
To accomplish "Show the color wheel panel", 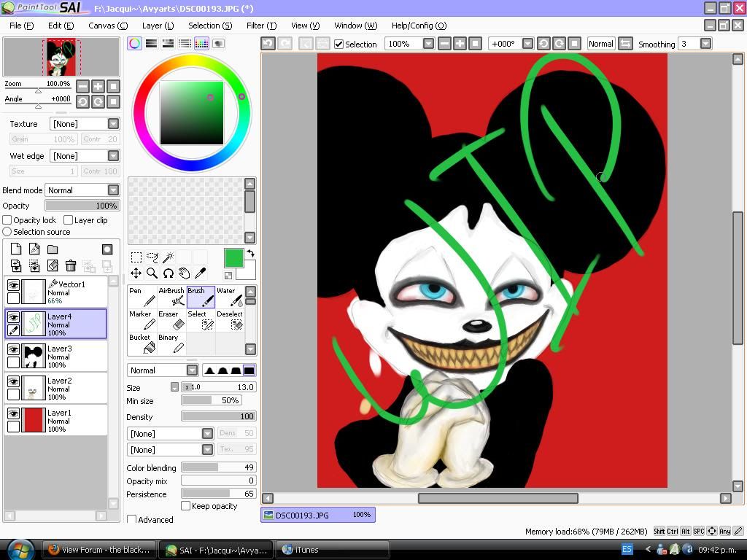I will click(x=135, y=44).
